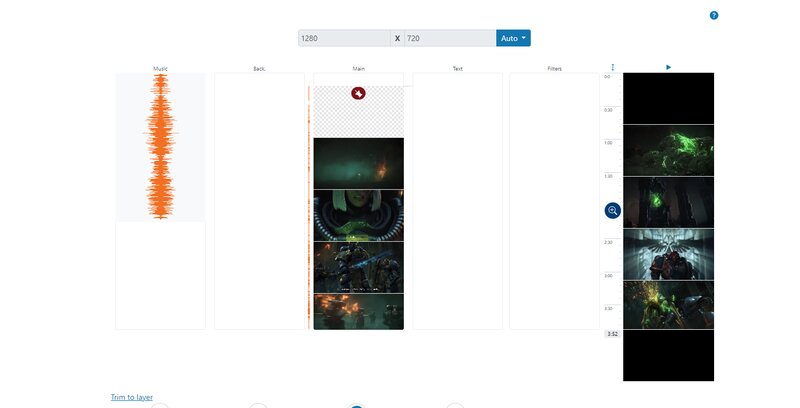
Task: Click the 3:00 mark on the timeline ruler
Action: point(608,275)
